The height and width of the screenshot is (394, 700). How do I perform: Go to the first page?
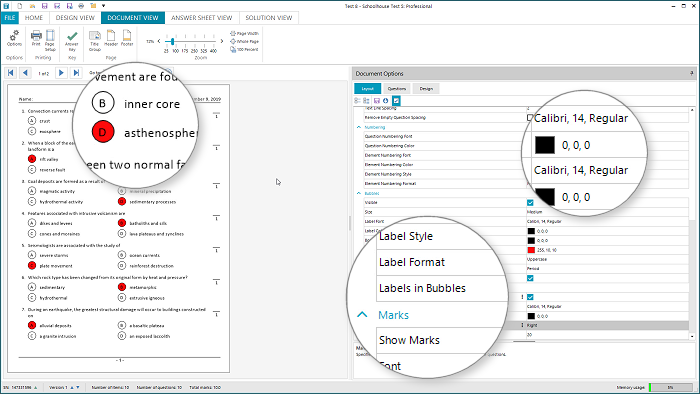coord(11,73)
